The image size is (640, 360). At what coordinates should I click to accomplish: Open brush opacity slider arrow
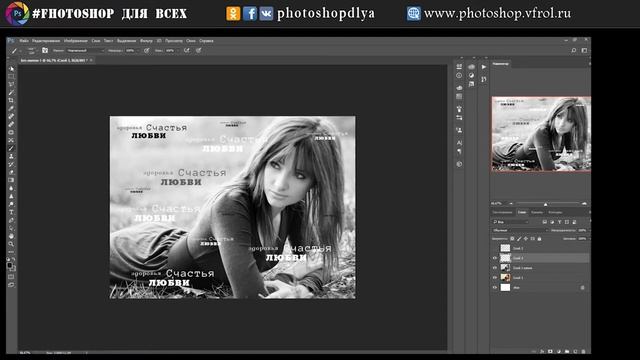click(x=139, y=50)
